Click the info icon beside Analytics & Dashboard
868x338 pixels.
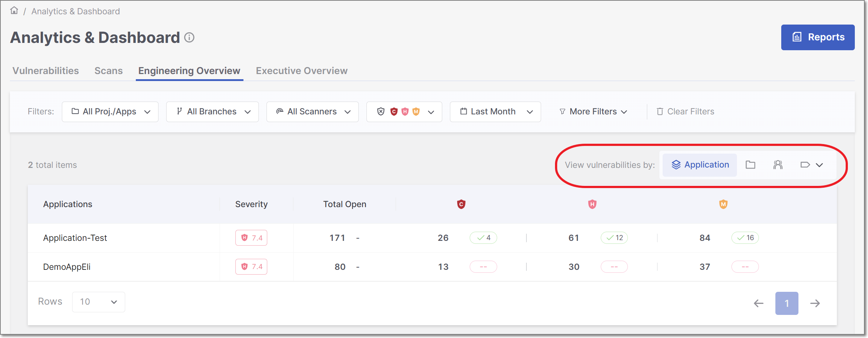189,37
